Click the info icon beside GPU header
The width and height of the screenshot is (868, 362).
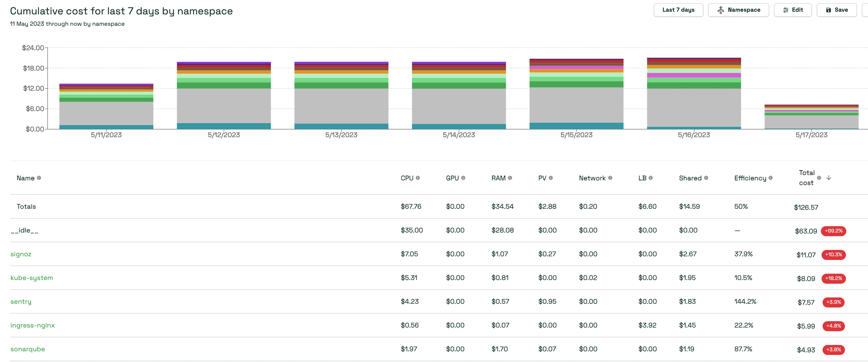tap(463, 178)
